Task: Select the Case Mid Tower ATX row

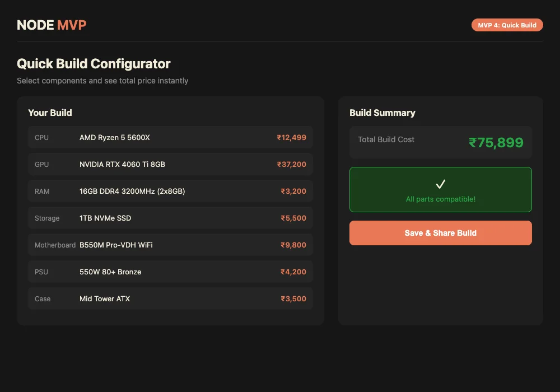Action: coord(170,298)
